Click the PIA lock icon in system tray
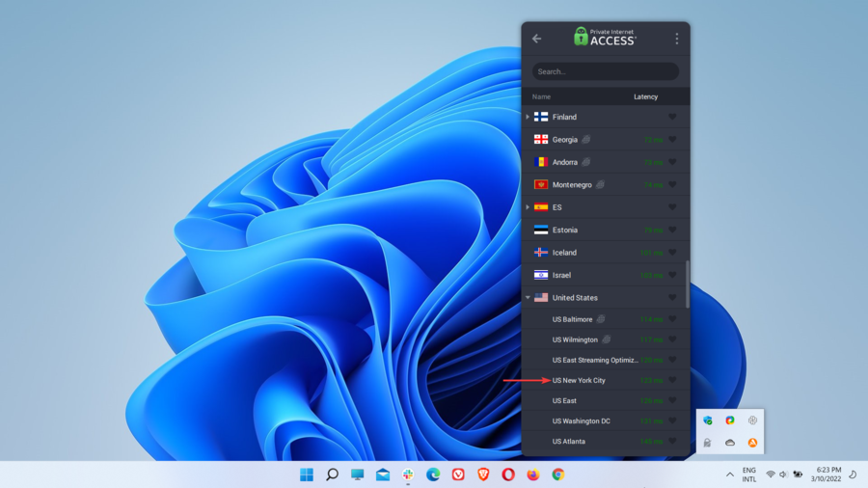Screen dimensions: 868x488 coord(707,443)
